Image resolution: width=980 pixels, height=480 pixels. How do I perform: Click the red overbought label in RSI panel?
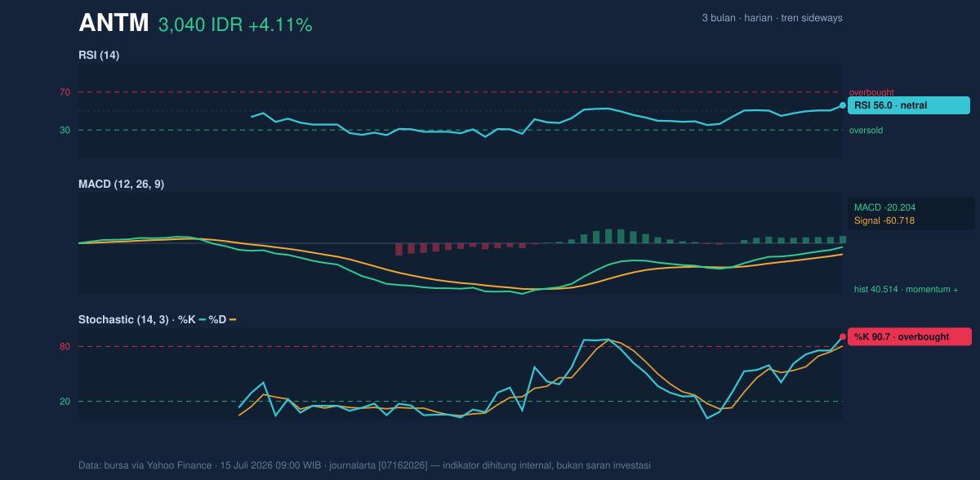[871, 92]
